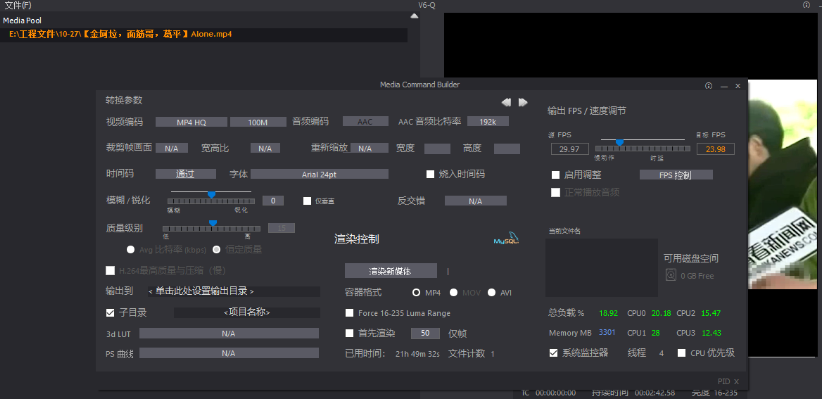Click the Media Pool header label

(22, 20)
